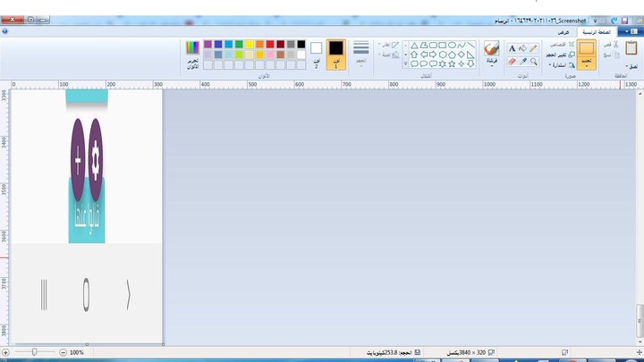This screenshot has height=362, width=644.
Task: Open the Customize Quick Access Toolbar arrow
Action: pos(595,21)
